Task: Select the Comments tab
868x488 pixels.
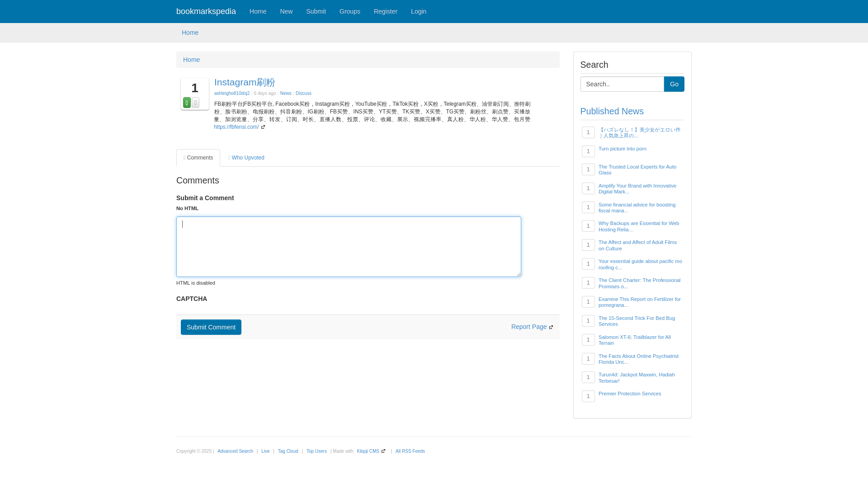Action: pos(198,158)
